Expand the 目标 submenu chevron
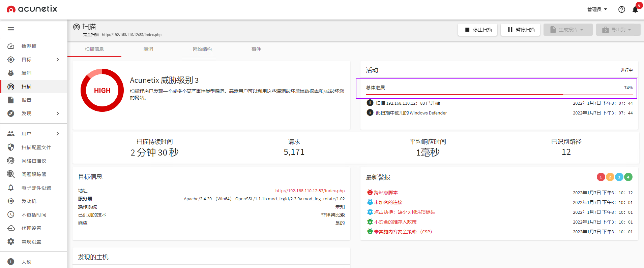644x268 pixels. pos(58,60)
